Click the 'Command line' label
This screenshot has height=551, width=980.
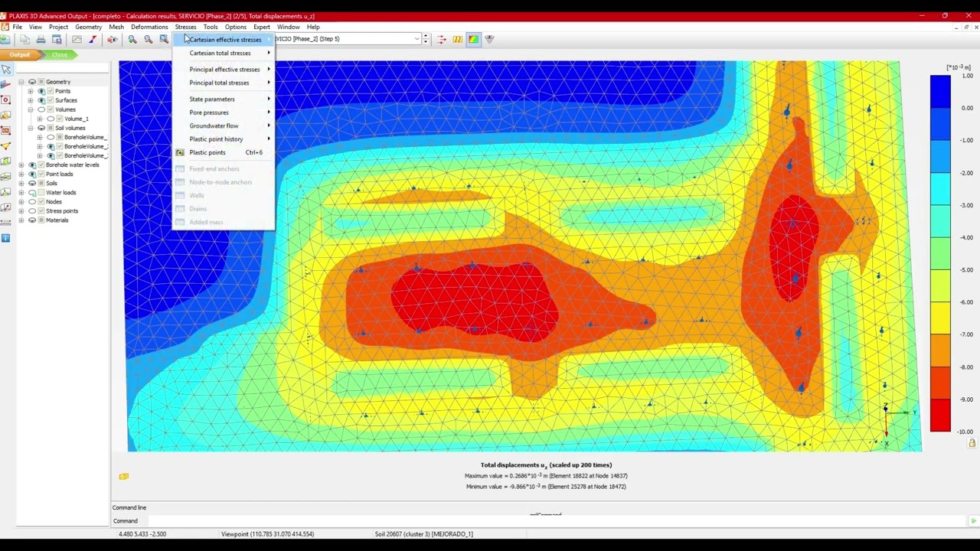point(129,507)
